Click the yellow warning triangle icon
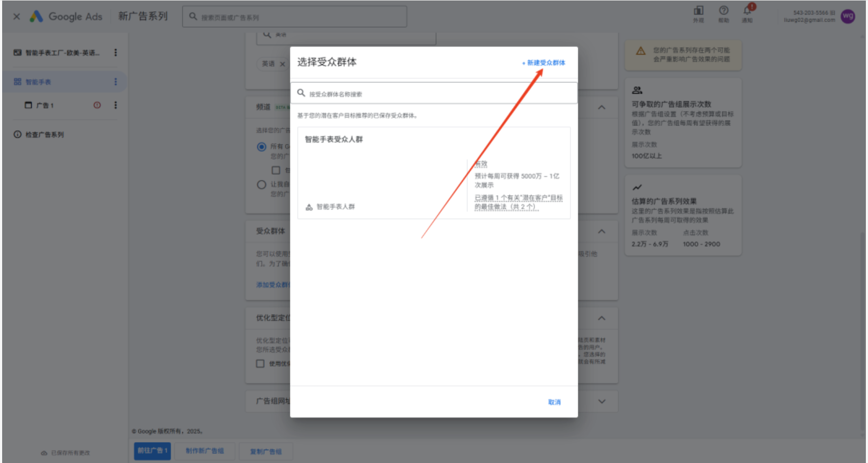 tap(641, 51)
